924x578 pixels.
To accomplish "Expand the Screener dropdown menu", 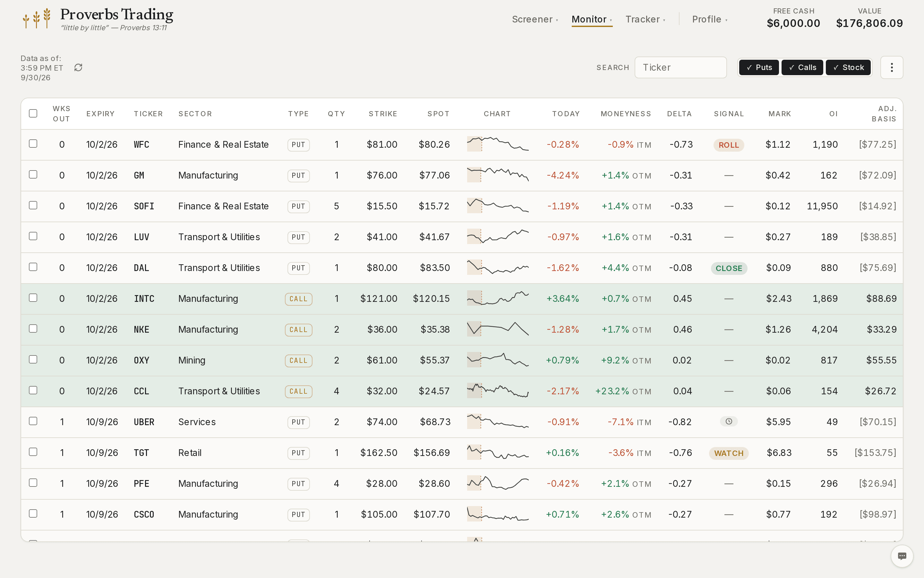I will 535,20.
